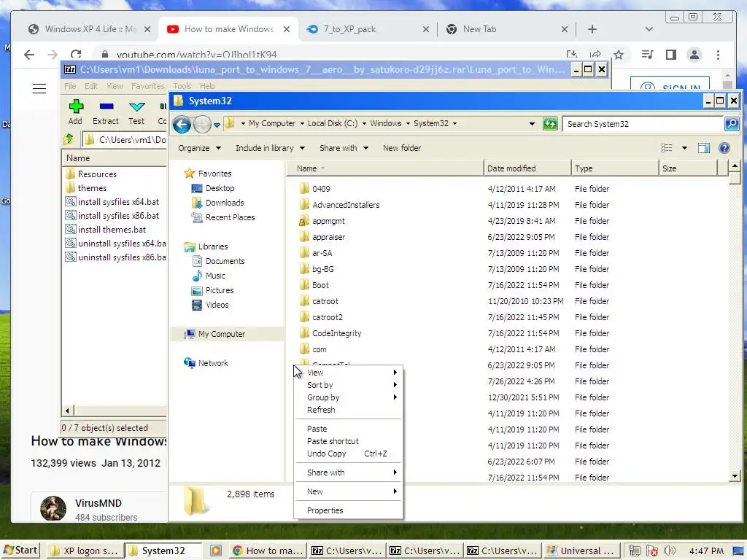This screenshot has width=747, height=560.
Task: Open the Chrome media control button
Action: [x=647, y=55]
